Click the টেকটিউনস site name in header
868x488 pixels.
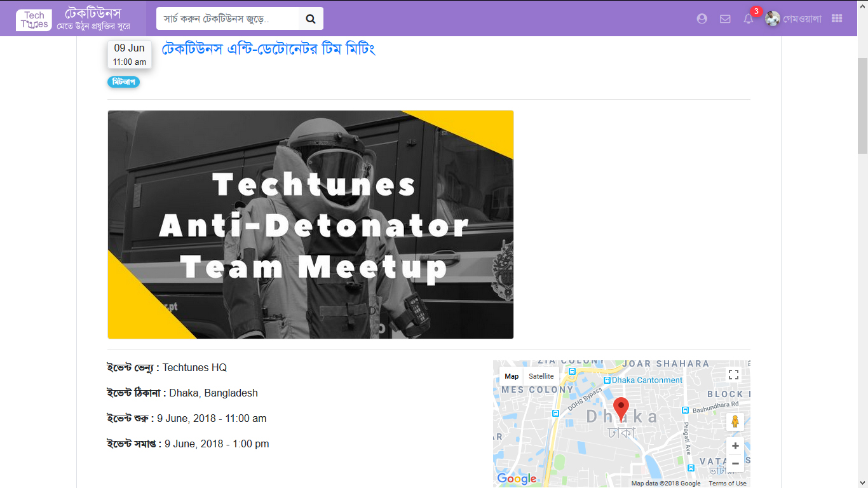[x=93, y=13]
